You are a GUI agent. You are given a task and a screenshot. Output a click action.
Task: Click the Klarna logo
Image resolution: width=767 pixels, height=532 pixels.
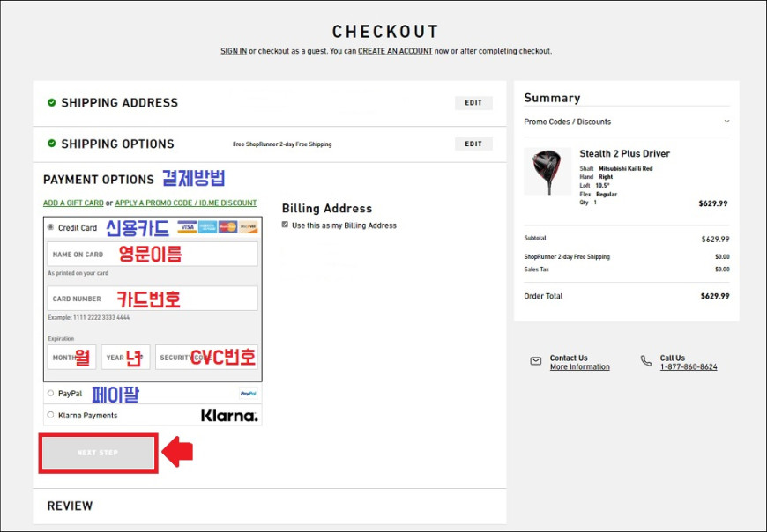coord(229,415)
